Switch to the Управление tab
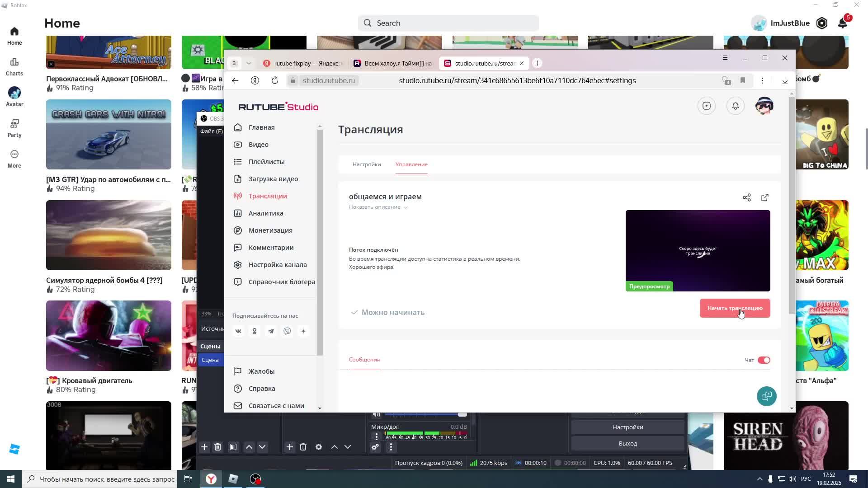Screen dimensions: 868x488 (x=411, y=164)
